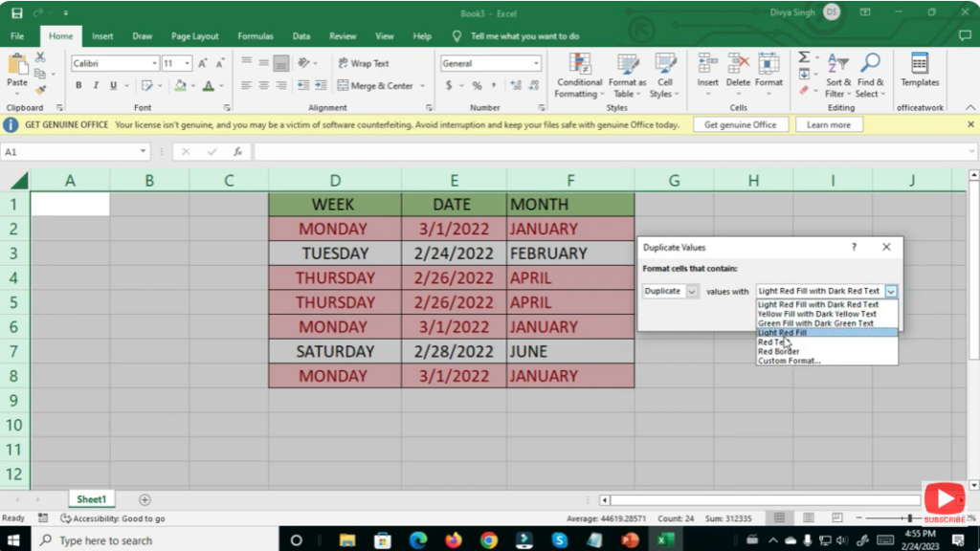Click the AutoSum icon
This screenshot has width=980, height=551.
pos(806,58)
